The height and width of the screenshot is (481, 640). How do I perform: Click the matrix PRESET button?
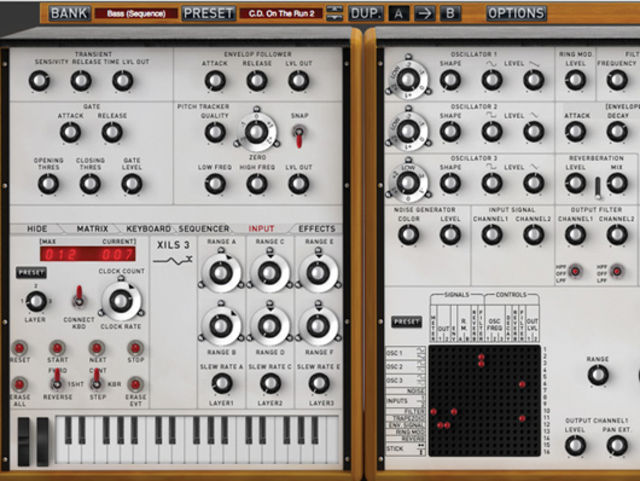point(407,322)
